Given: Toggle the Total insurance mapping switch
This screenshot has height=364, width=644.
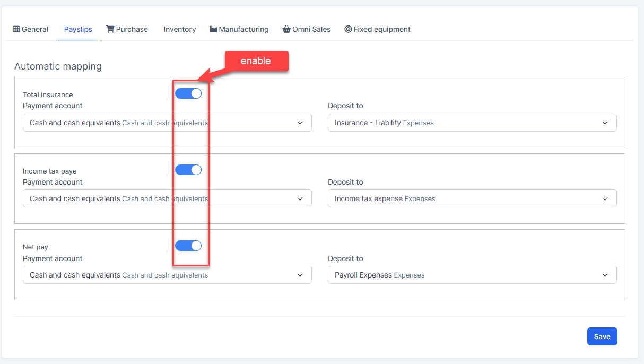Looking at the screenshot, I should 188,93.
